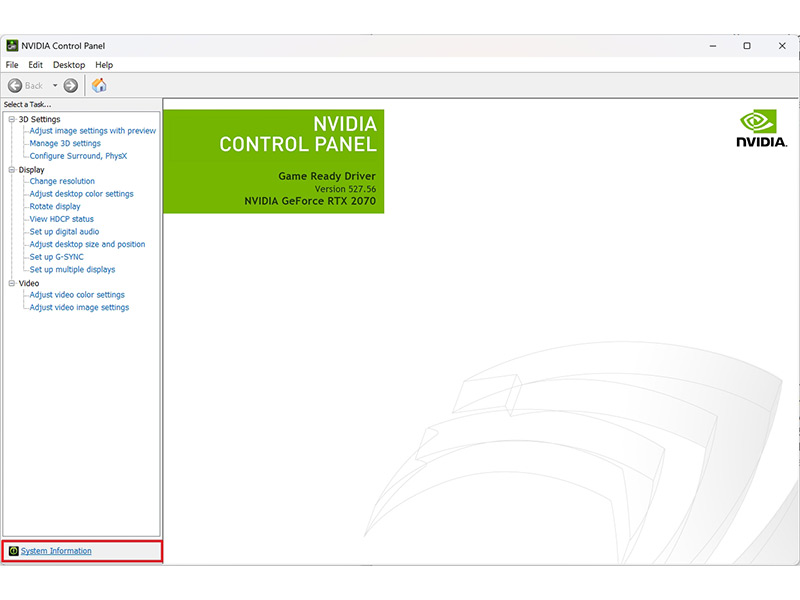
Task: Select Adjust image settings with preview
Action: pyautogui.click(x=92, y=131)
